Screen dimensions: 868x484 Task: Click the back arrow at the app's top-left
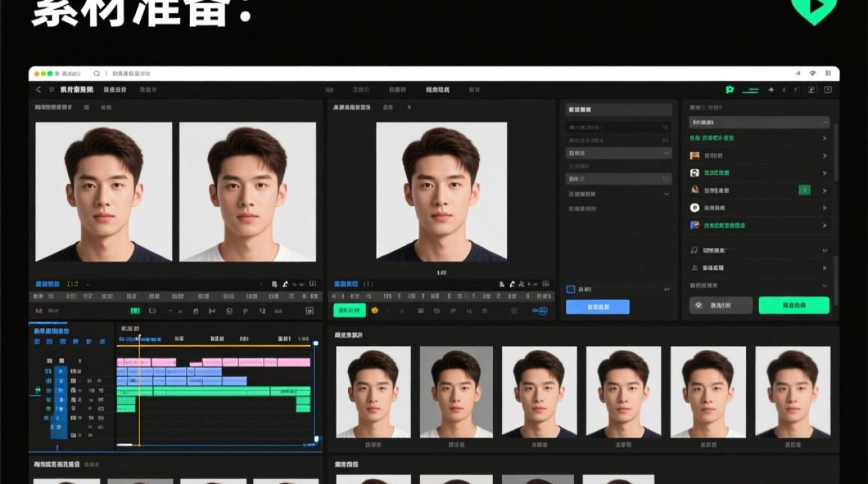coord(38,90)
